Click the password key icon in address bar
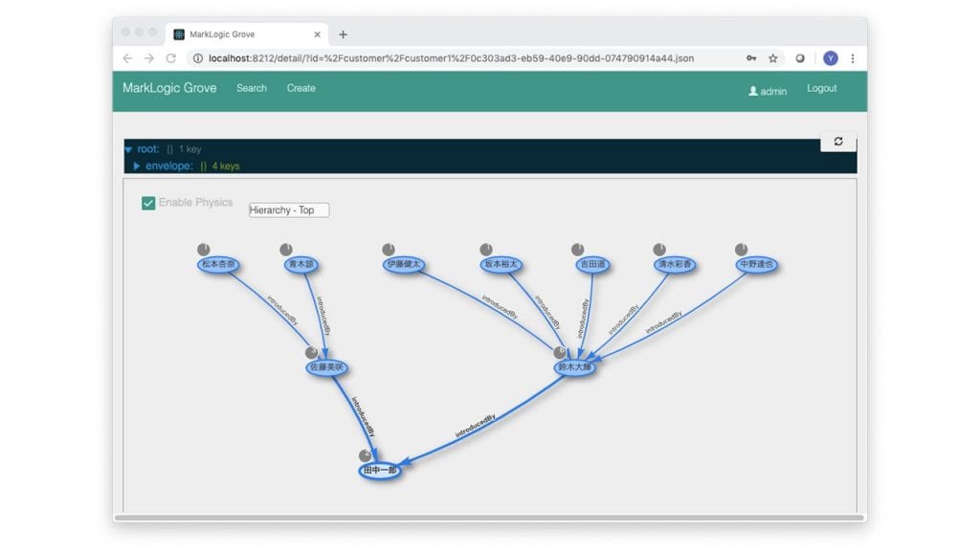The height and width of the screenshot is (551, 980). point(751,58)
